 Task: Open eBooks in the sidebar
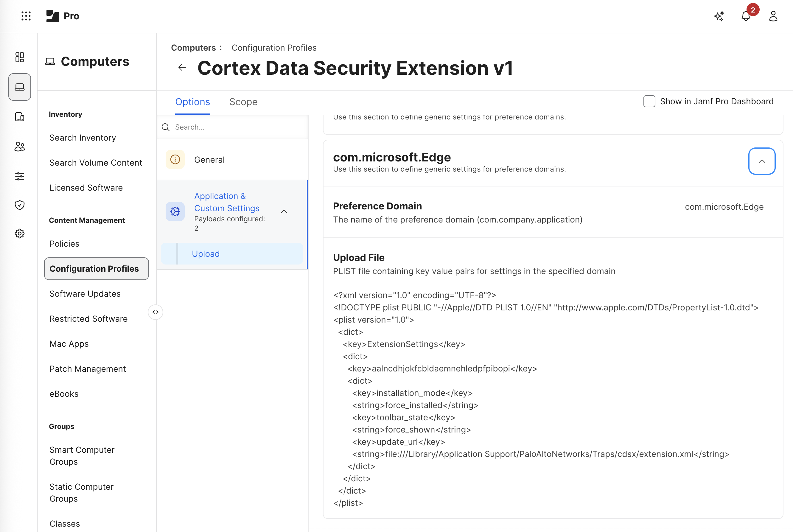tap(64, 394)
